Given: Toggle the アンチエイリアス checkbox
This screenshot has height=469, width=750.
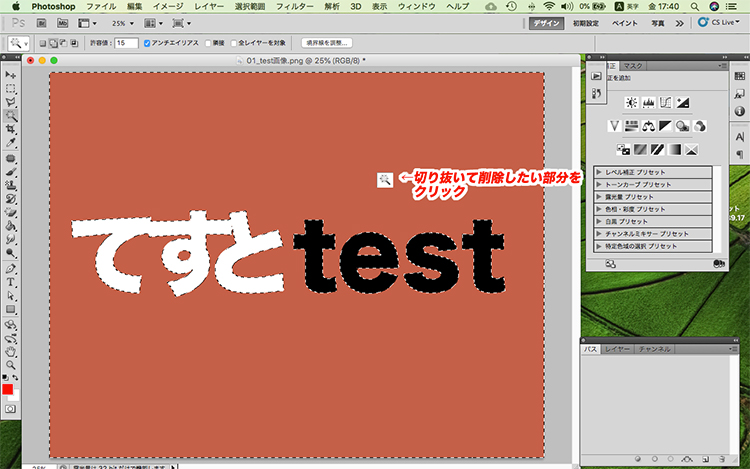Looking at the screenshot, I should click(x=147, y=43).
